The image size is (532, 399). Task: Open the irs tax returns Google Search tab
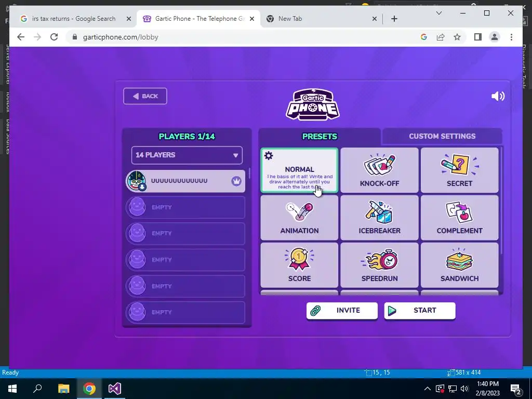(74, 19)
